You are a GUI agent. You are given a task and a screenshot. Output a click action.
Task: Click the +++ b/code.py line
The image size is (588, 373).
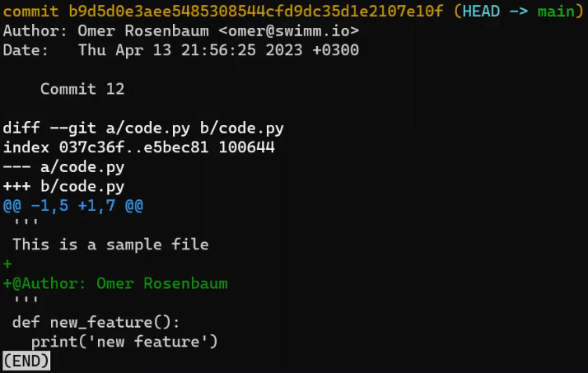(x=63, y=187)
